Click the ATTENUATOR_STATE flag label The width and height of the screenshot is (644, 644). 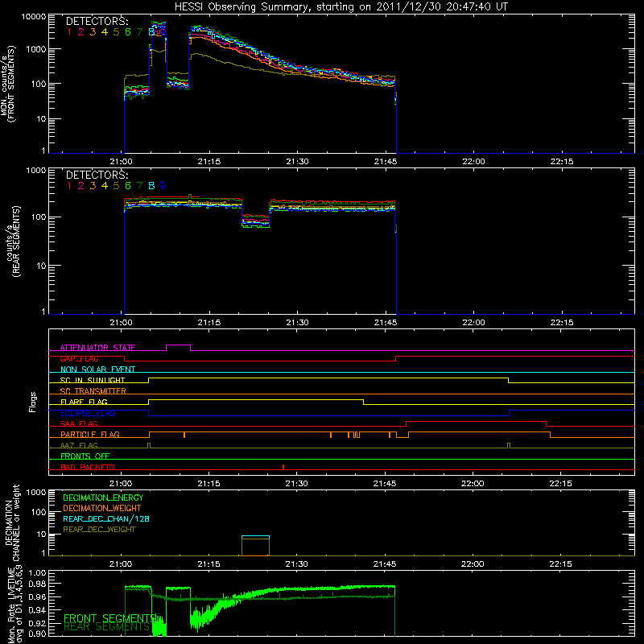pos(97,348)
